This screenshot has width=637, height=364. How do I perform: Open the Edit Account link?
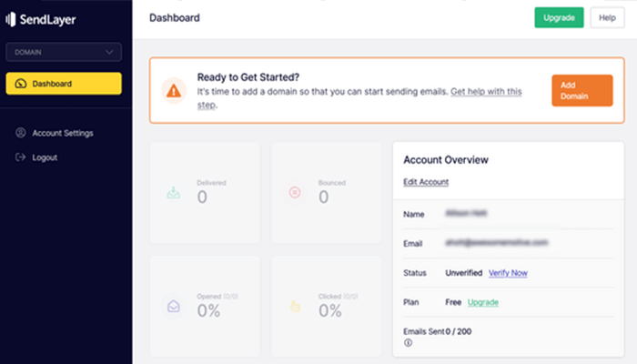(426, 182)
